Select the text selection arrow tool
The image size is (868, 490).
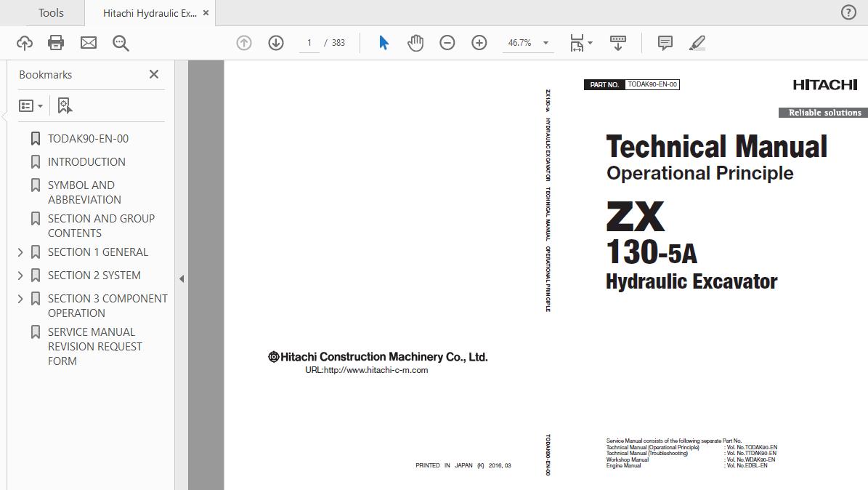[383, 42]
